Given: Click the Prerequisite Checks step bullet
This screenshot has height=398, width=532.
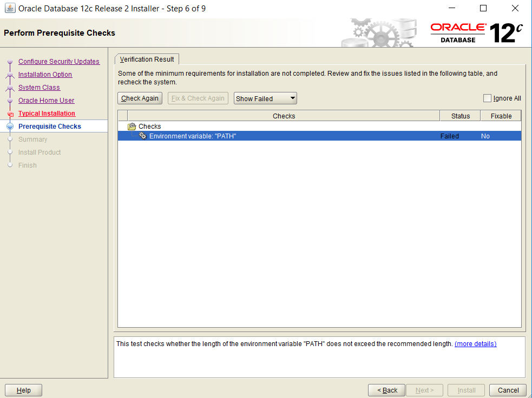Looking at the screenshot, I should point(10,127).
